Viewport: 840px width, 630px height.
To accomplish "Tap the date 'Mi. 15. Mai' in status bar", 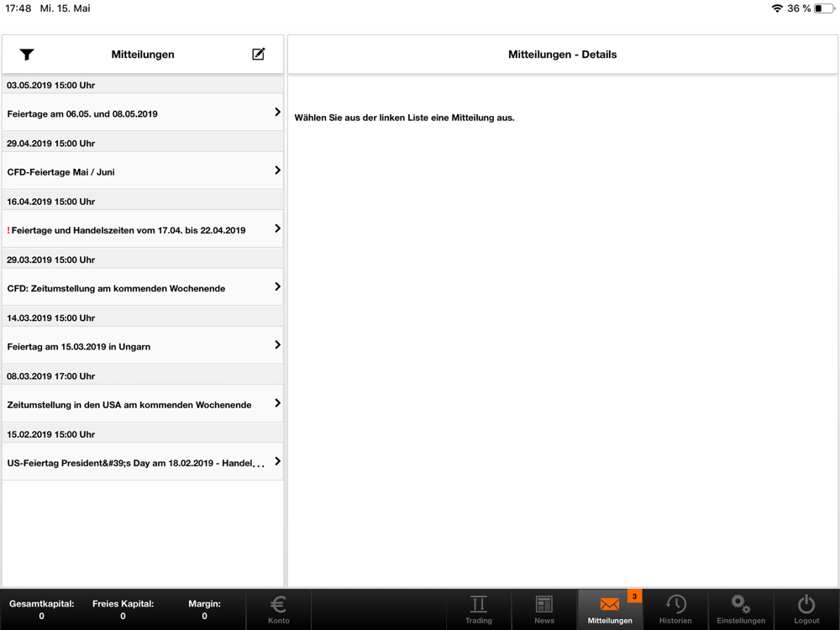I will tap(66, 8).
